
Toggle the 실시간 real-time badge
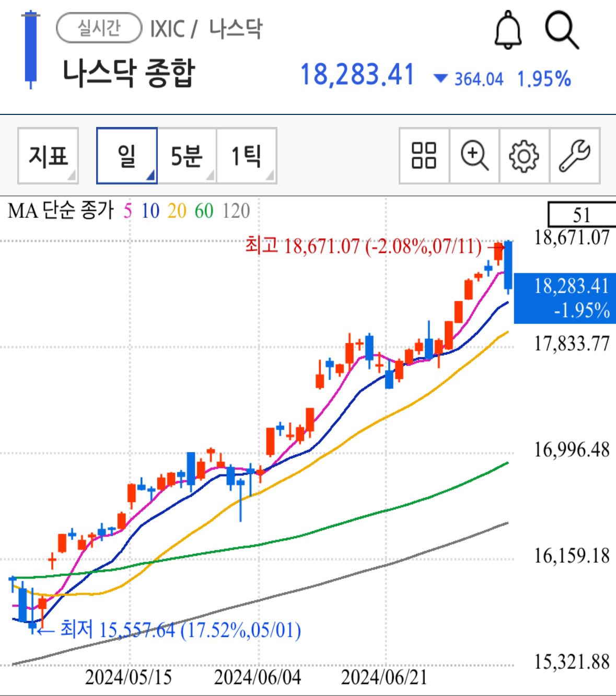point(99,28)
